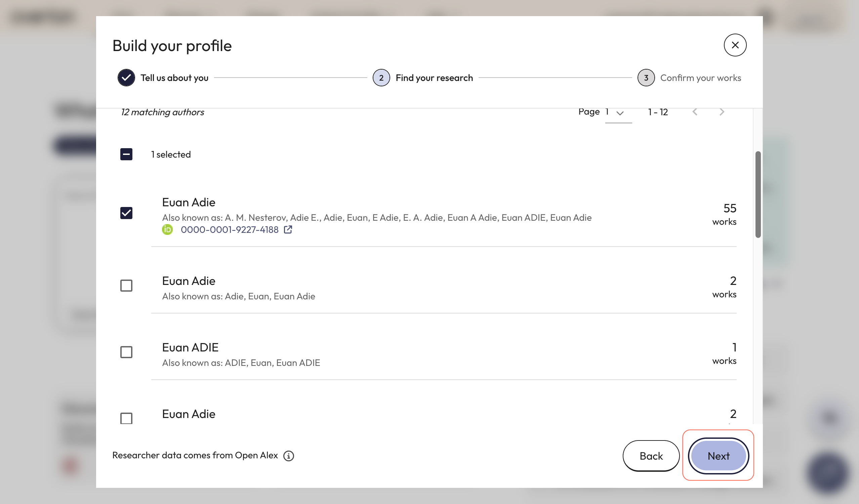Click step 3 circle indicator

point(646,78)
